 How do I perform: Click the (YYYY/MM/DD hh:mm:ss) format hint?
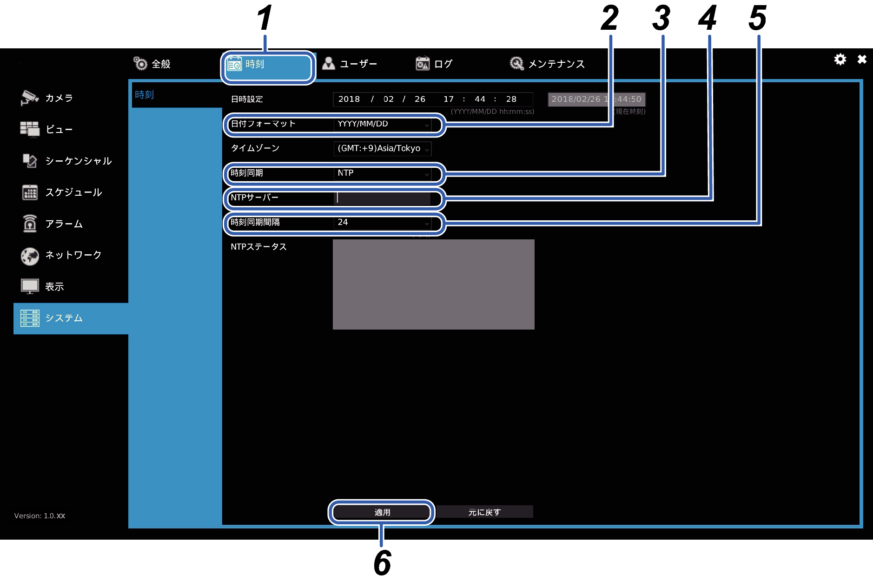point(492,112)
